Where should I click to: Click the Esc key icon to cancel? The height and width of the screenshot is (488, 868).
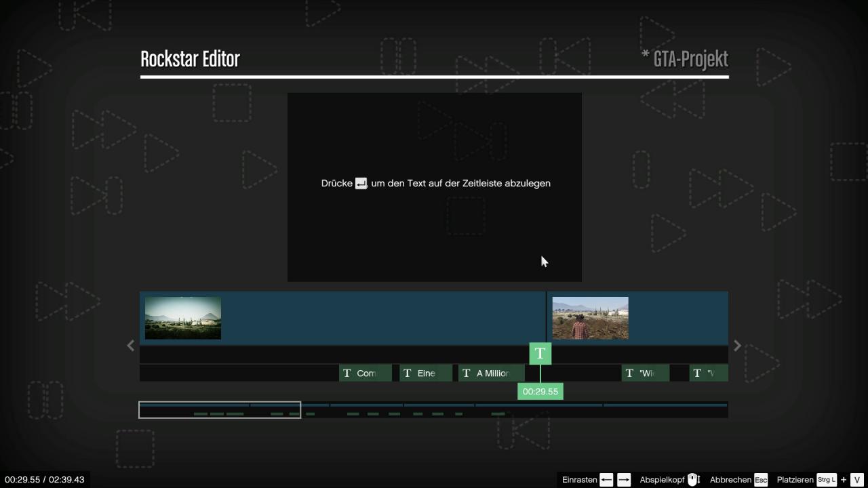pos(761,480)
